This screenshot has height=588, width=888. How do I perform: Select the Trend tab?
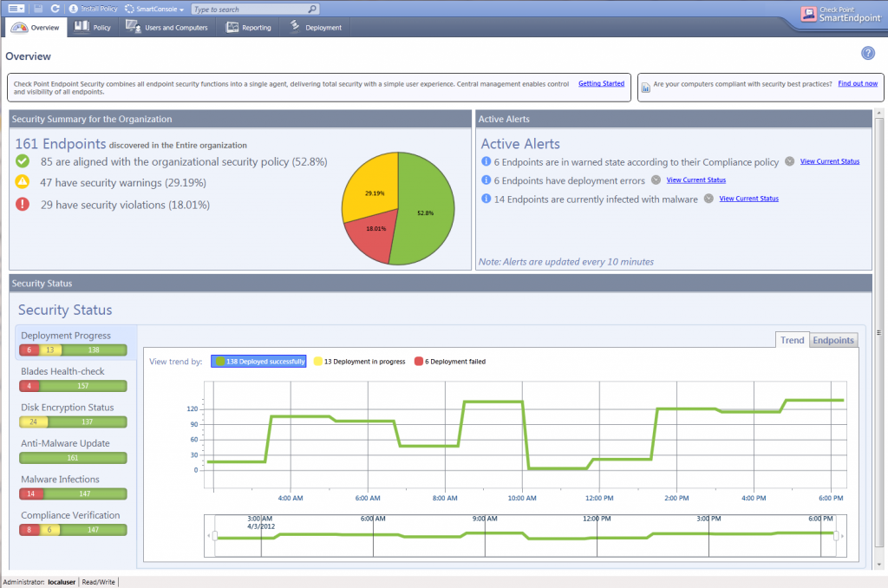[792, 340]
